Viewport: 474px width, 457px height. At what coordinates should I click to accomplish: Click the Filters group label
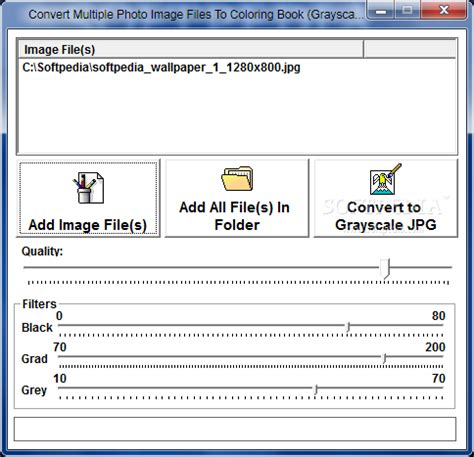pos(39,304)
